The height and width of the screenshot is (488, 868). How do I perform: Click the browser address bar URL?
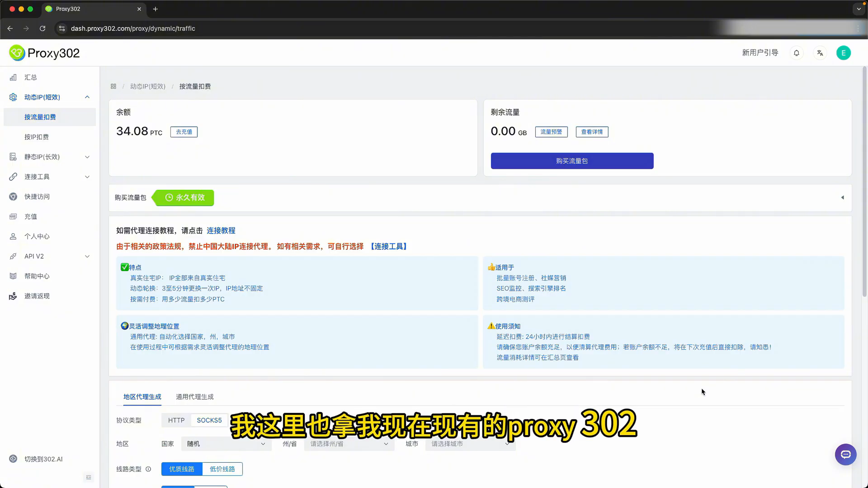133,28
